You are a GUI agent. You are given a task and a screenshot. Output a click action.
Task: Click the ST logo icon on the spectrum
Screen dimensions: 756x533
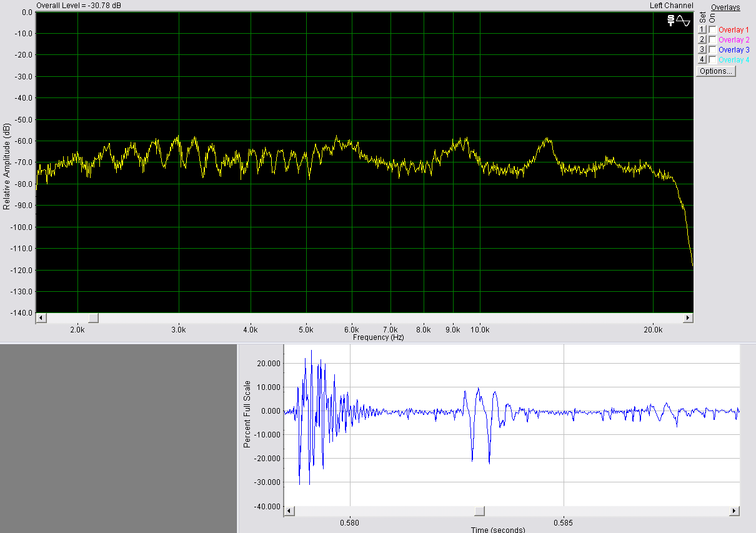point(670,21)
